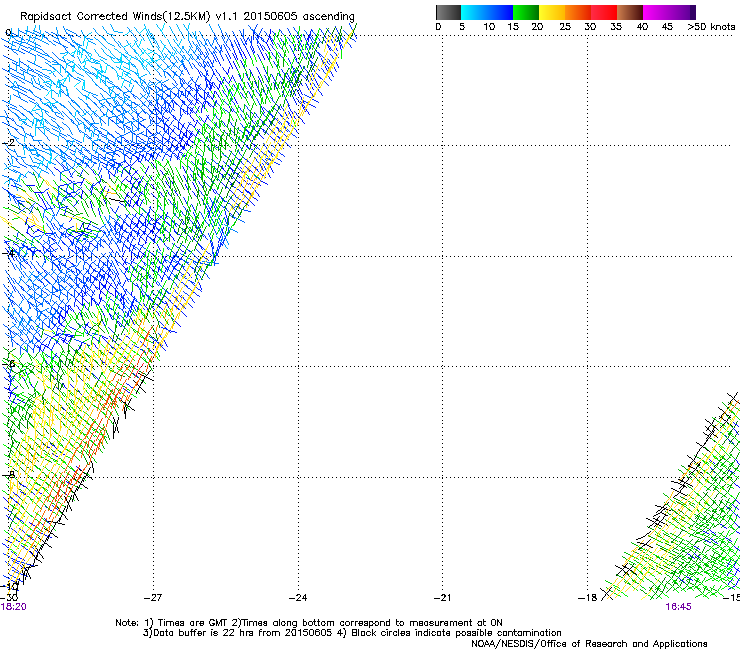Screen dimensions: 740x650
Task: Click the latitude label -8
Action: pos(8,474)
